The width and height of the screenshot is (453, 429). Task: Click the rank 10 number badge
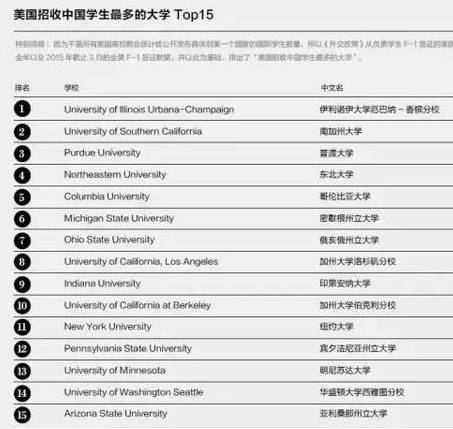(x=22, y=305)
